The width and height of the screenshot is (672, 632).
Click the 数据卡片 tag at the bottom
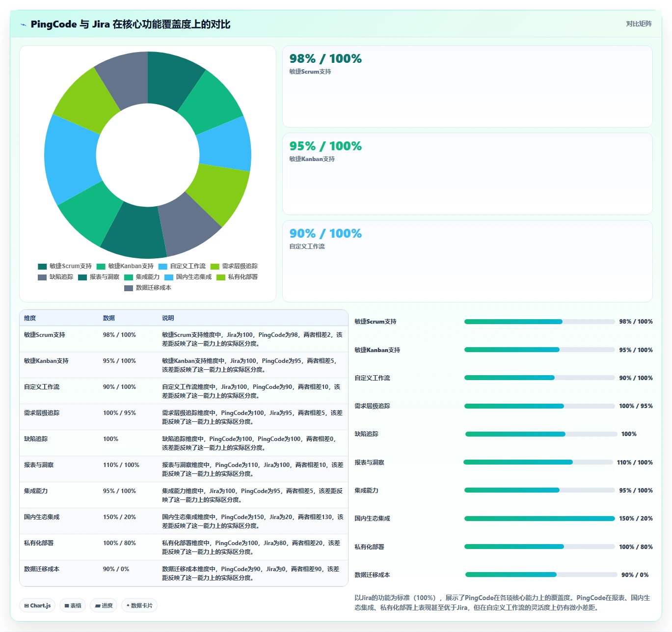[x=139, y=605]
